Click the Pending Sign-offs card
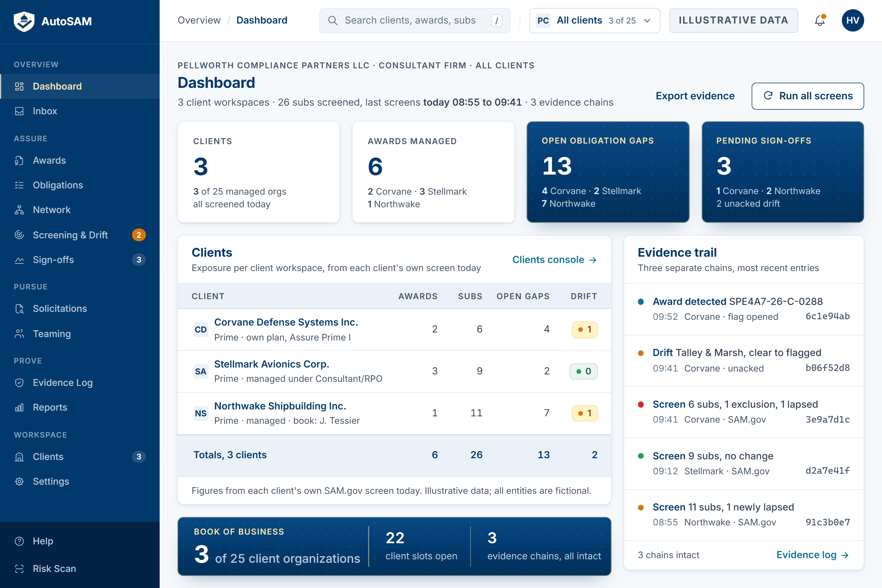The width and height of the screenshot is (882, 588). (783, 172)
